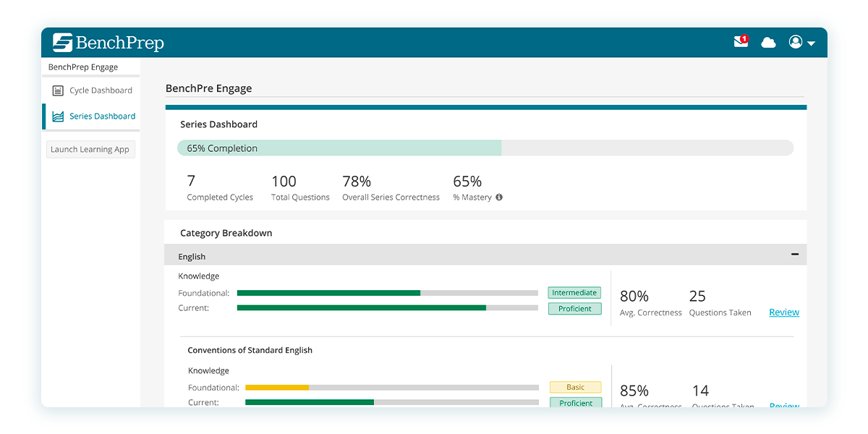The height and width of the screenshot is (434, 868).
Task: Click the "14" questions value
Action: (700, 391)
